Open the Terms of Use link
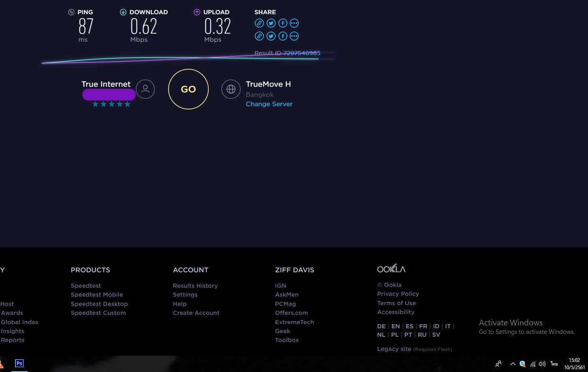Image resolution: width=588 pixels, height=372 pixels. [396, 303]
